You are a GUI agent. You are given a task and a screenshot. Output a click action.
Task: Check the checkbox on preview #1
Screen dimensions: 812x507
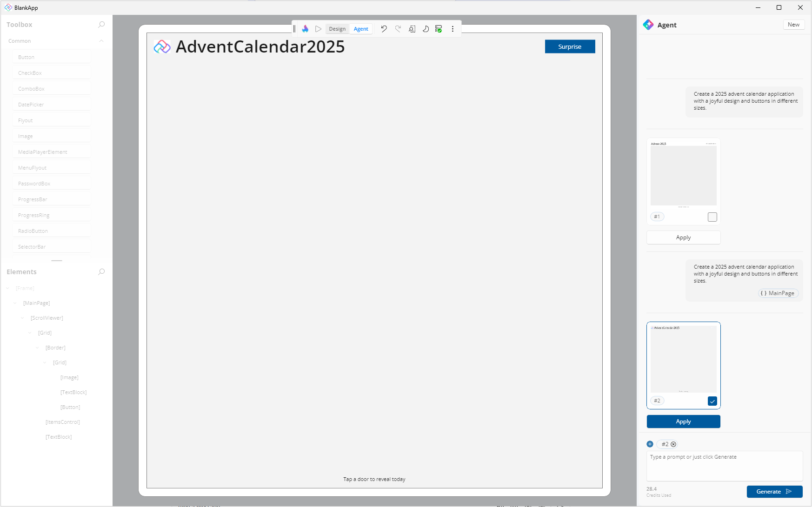(712, 217)
